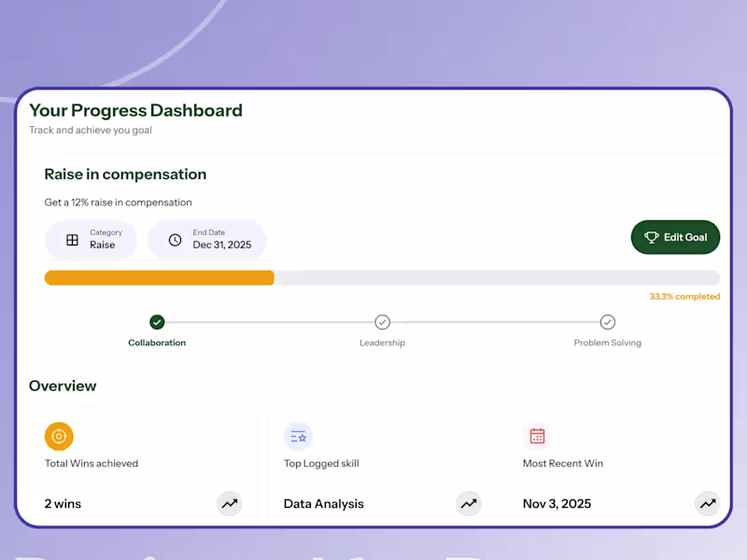Click the Collaboration milestone label
This screenshot has height=560, width=747.
click(157, 343)
